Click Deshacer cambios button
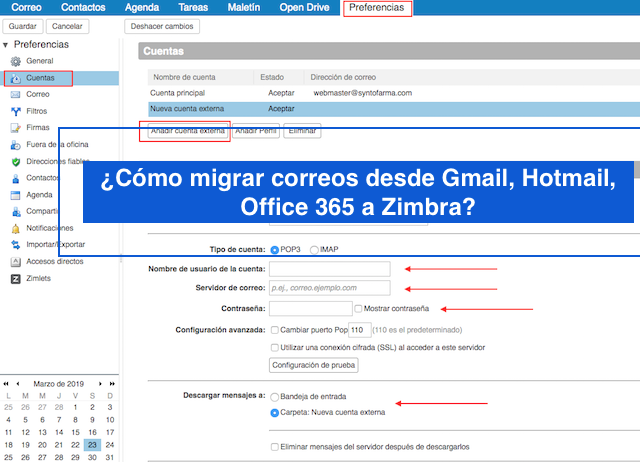 tap(162, 26)
